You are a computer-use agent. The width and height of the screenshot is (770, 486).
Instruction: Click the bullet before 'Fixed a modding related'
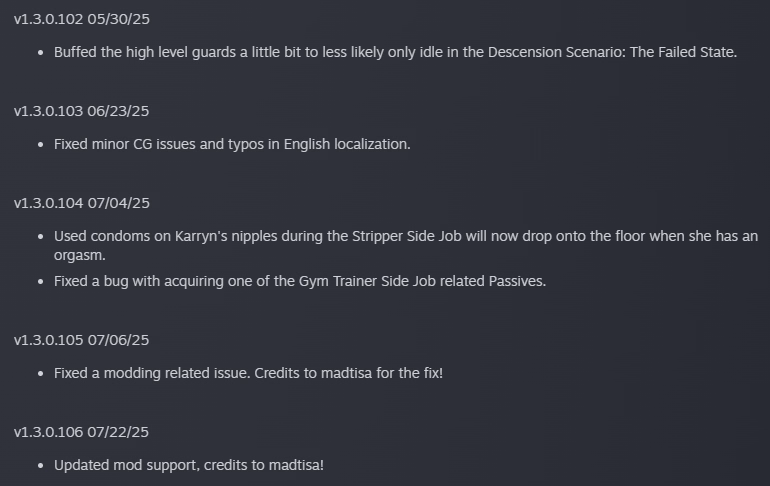pyautogui.click(x=40, y=373)
